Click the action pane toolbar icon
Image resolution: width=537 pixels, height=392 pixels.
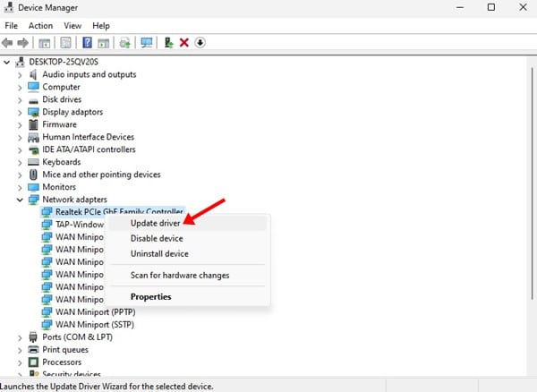[104, 43]
